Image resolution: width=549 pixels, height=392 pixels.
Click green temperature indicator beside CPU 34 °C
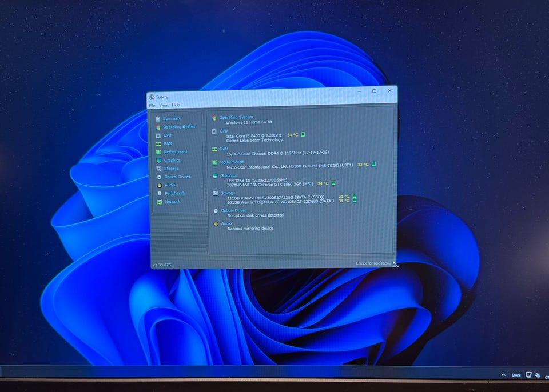303,134
